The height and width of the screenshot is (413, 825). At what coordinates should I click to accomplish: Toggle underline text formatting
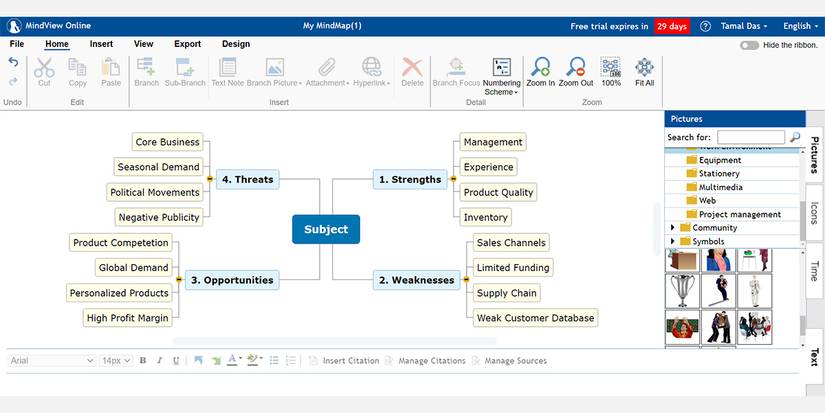click(176, 361)
